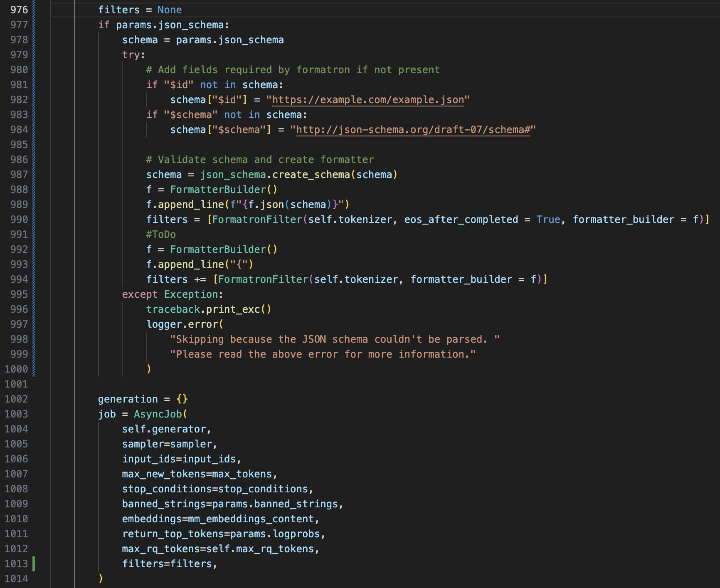720x588 pixels.
Task: Click the "except Exception:" line
Action: click(x=173, y=294)
